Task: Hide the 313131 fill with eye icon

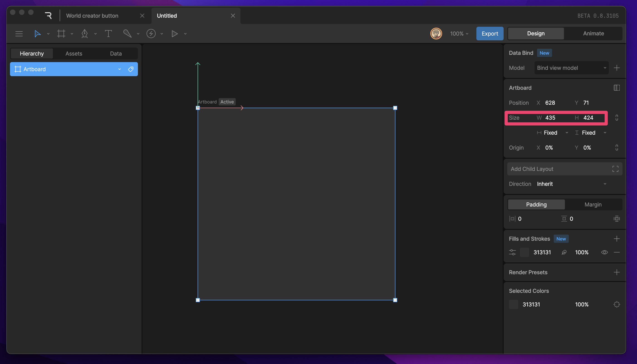Action: pos(604,252)
